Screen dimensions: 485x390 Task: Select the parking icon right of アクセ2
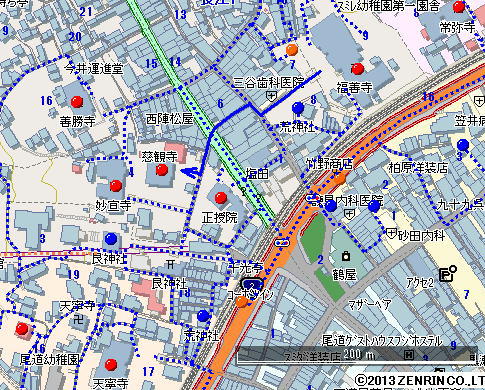448,273
